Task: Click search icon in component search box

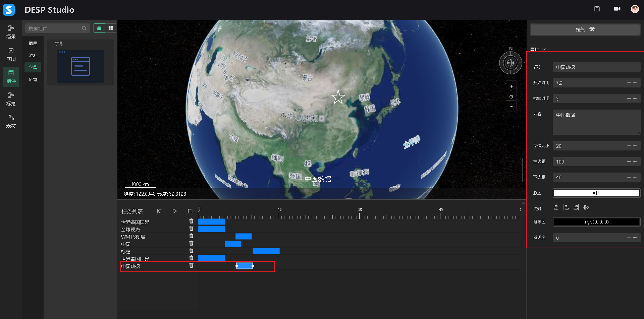Action: (84, 28)
